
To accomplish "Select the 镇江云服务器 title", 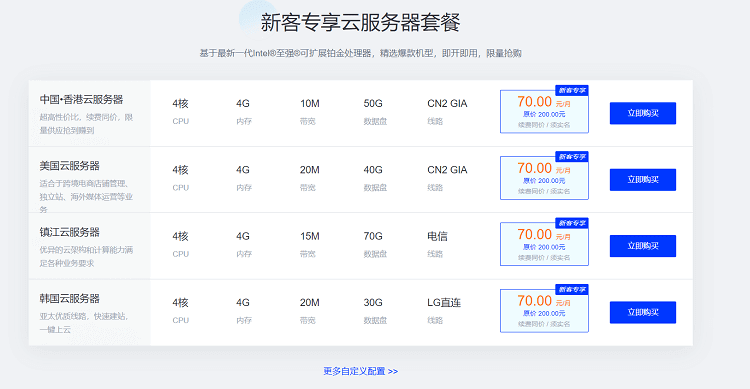I will click(x=69, y=233).
